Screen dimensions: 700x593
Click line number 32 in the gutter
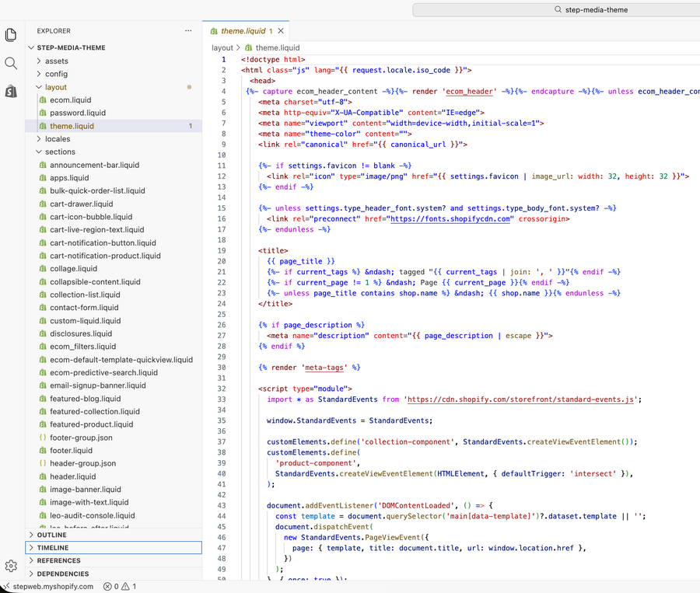point(222,389)
